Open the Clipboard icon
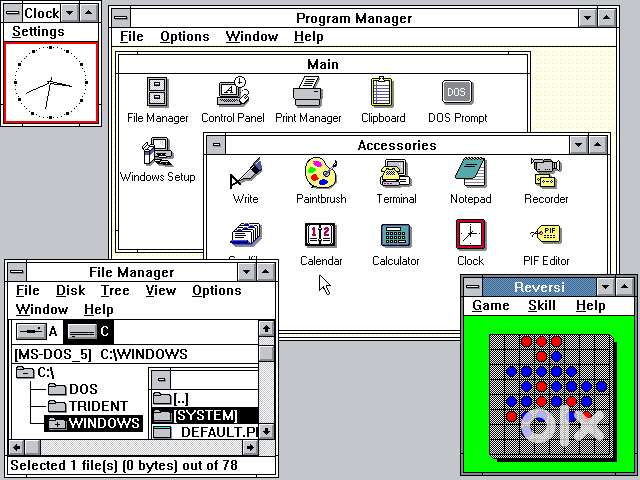Screen dimensions: 640x480 (x=382, y=100)
